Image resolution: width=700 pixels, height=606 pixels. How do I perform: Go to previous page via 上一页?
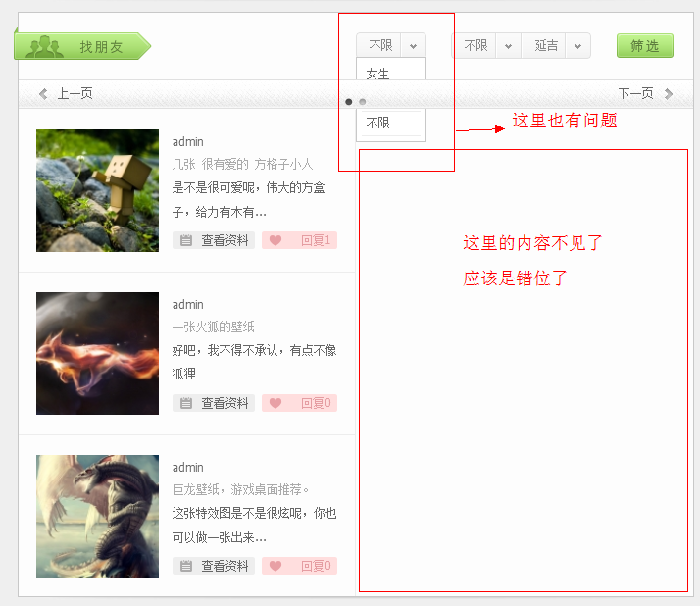tap(66, 94)
